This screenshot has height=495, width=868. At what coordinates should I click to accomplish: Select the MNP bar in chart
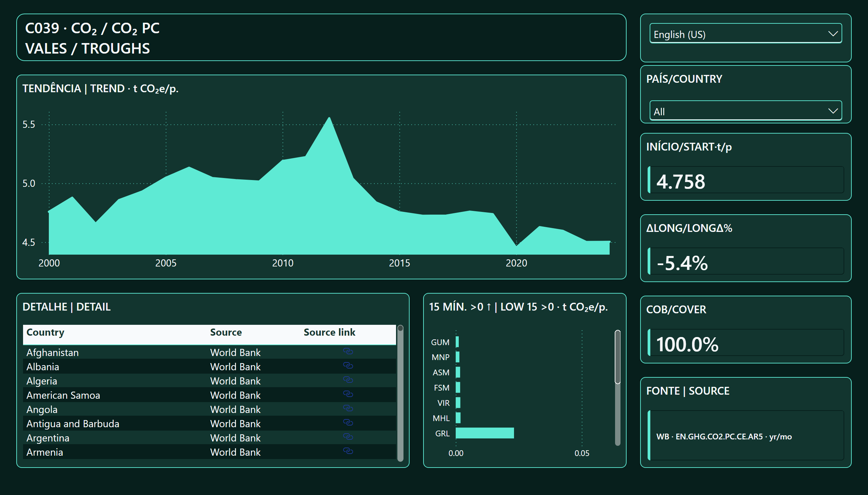(457, 357)
